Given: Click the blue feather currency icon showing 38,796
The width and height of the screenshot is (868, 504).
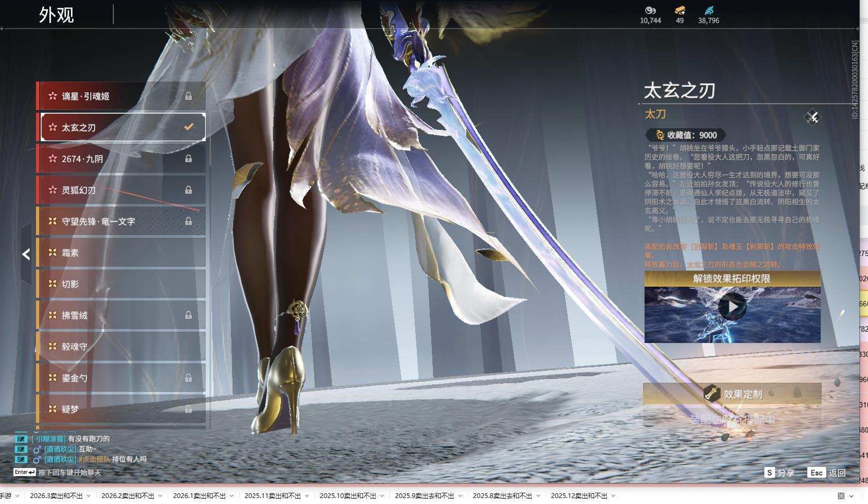Looking at the screenshot, I should click(x=709, y=10).
